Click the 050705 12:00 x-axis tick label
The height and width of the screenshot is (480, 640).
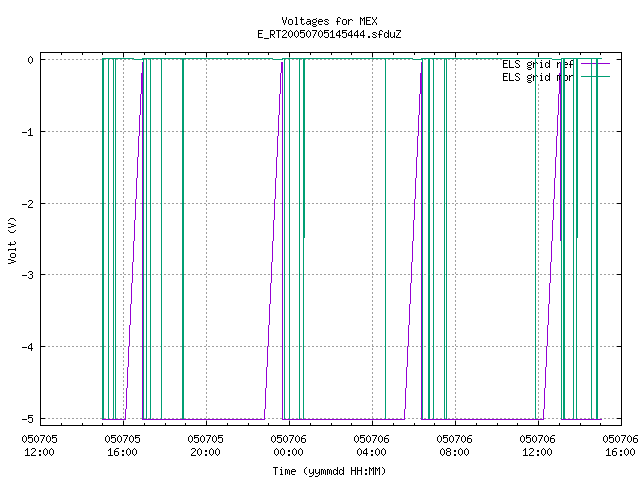point(40,446)
